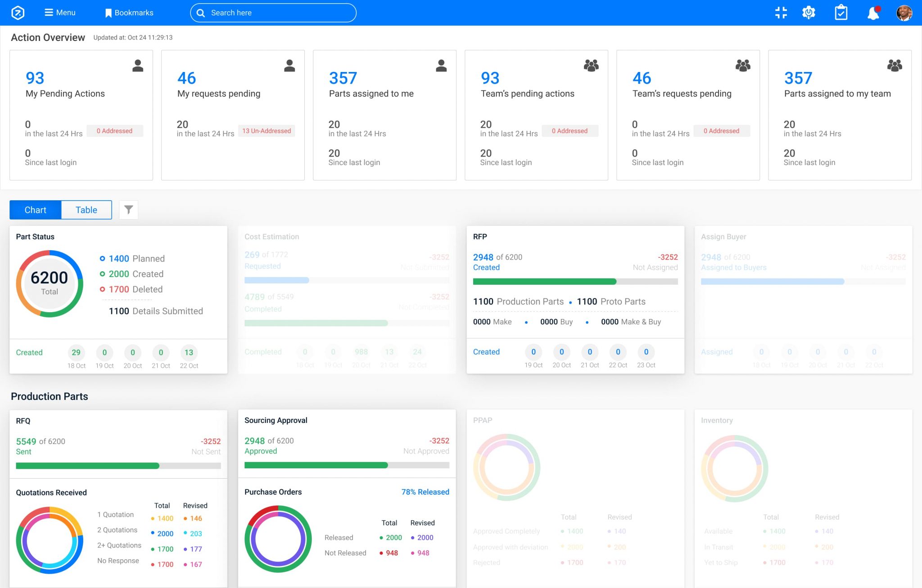
Task: Open settings via the gear-wrench icon
Action: tap(809, 13)
